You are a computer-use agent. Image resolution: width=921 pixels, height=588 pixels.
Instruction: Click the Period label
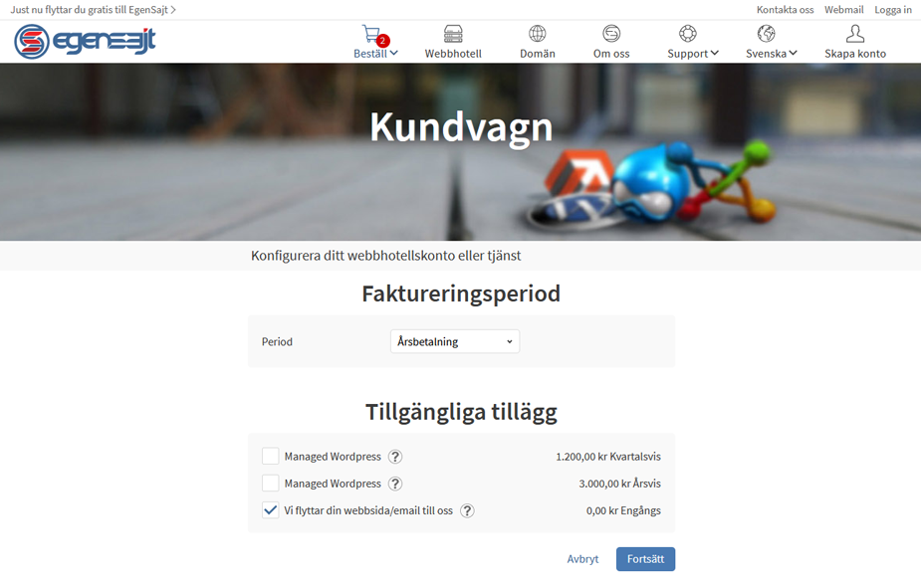(277, 341)
